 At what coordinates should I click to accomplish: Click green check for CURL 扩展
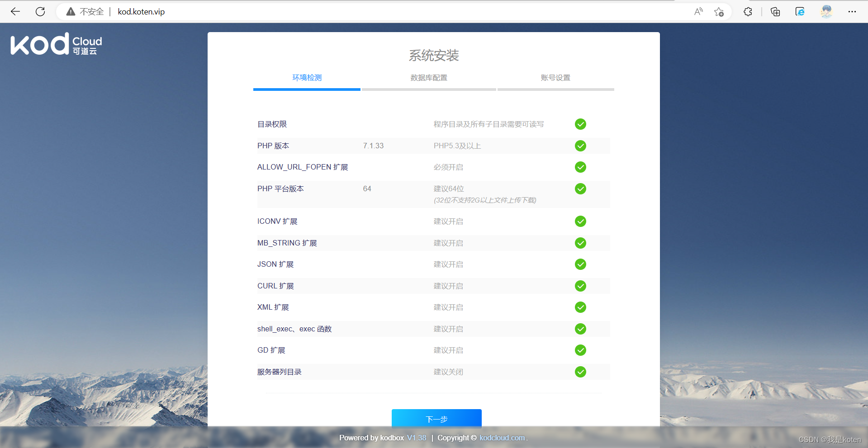tap(580, 286)
